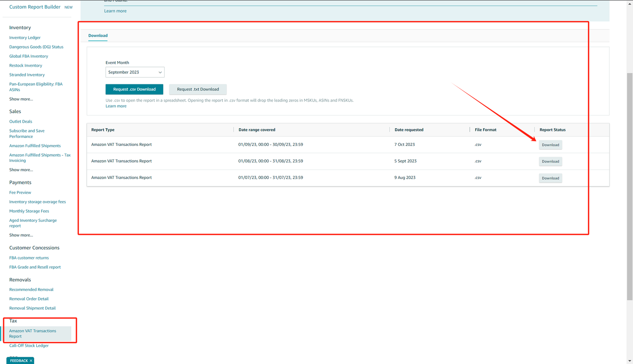Screen dimensions: 633x364
Task: Open Removal Shipment Detail report
Action: 32,308
